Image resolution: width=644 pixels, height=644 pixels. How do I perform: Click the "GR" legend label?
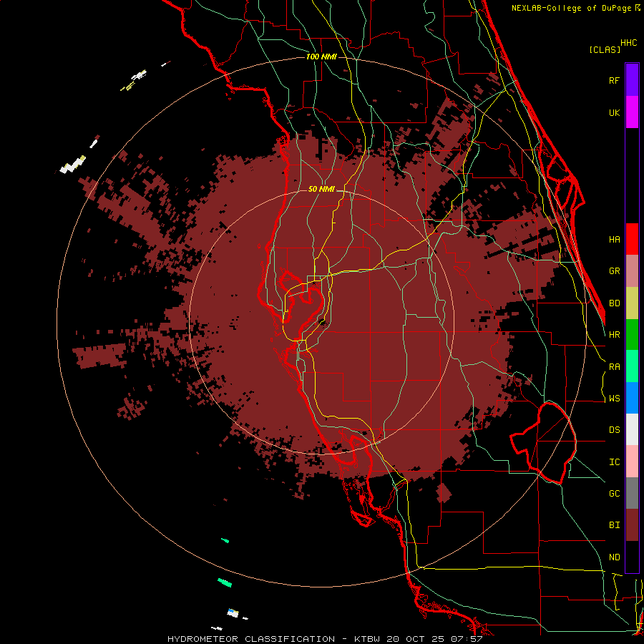[614, 271]
